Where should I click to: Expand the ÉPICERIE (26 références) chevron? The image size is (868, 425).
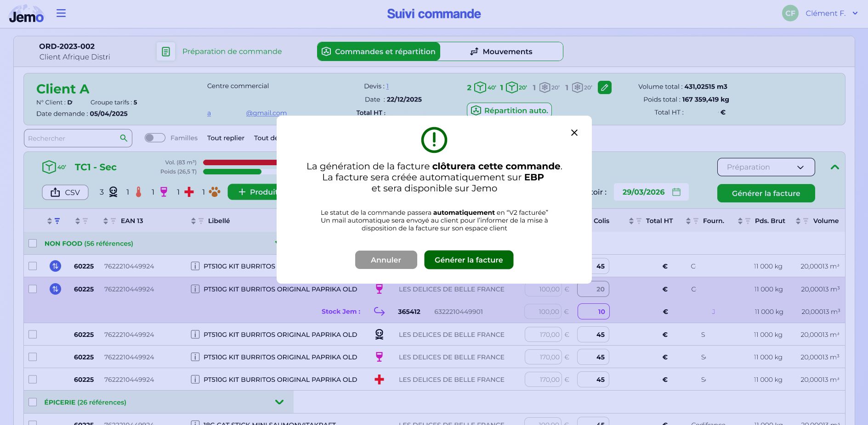[279, 402]
